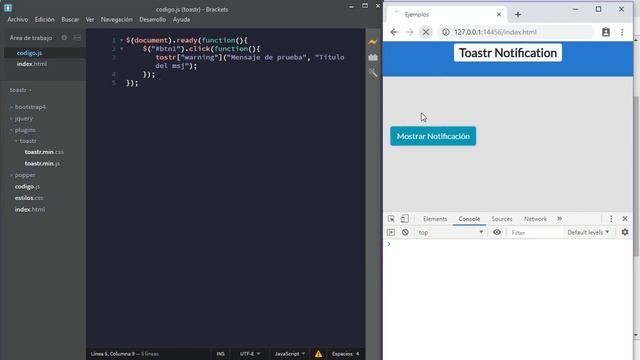View site information icon in address bar
Viewport: 640px width, 360px height.
(x=446, y=32)
